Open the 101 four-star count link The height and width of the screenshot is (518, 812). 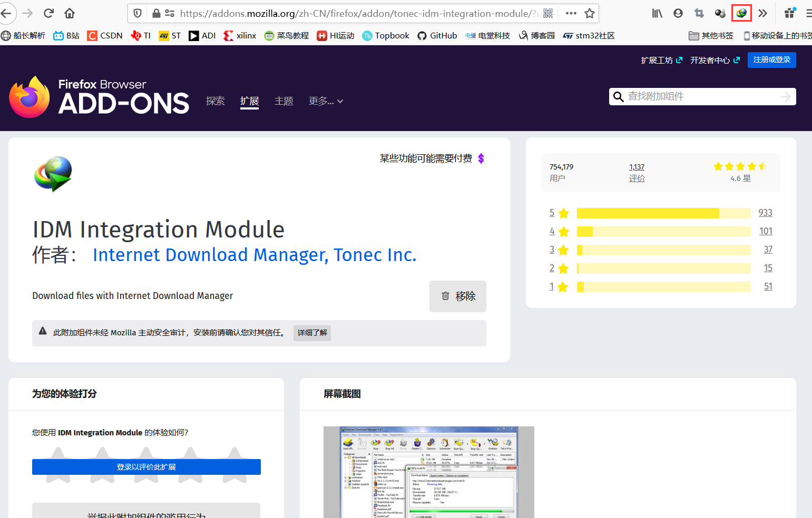[766, 231]
